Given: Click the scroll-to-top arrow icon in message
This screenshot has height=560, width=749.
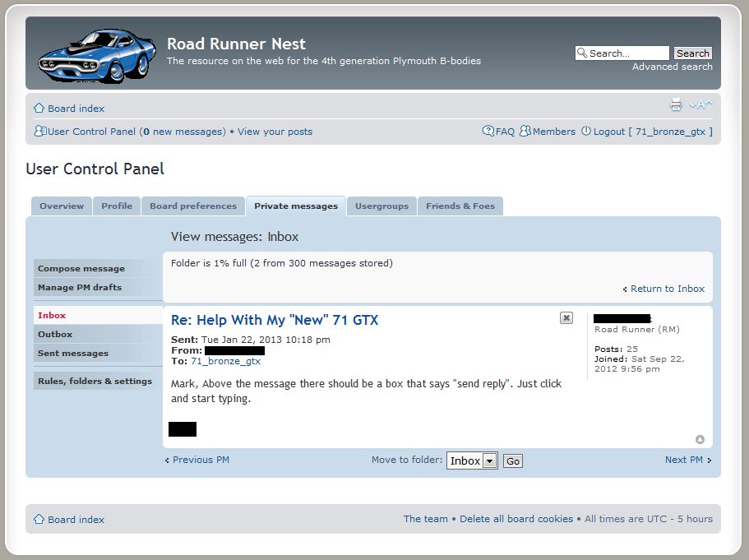Looking at the screenshot, I should (x=700, y=440).
